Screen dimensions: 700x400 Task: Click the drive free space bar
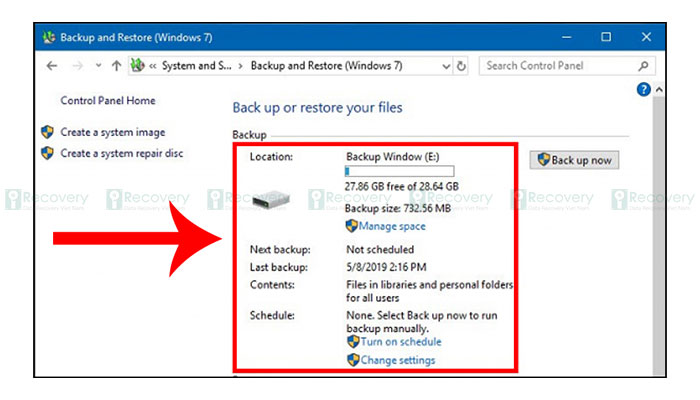coord(400,171)
